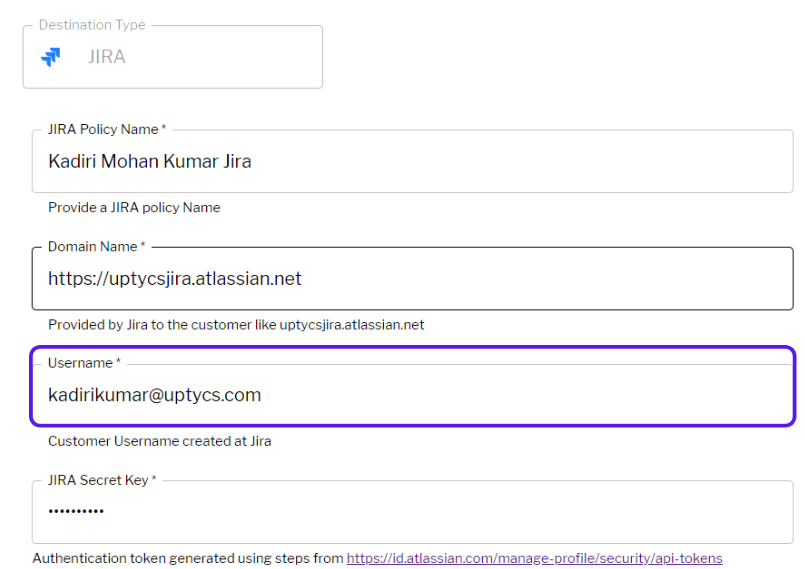Click the JIRA Secret Key label
The width and height of the screenshot is (805, 569).
[102, 480]
